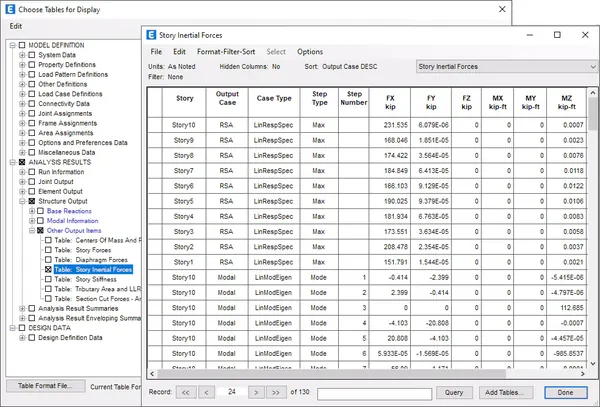Go to first record with << button
This screenshot has height=407, width=600.
coord(186,392)
